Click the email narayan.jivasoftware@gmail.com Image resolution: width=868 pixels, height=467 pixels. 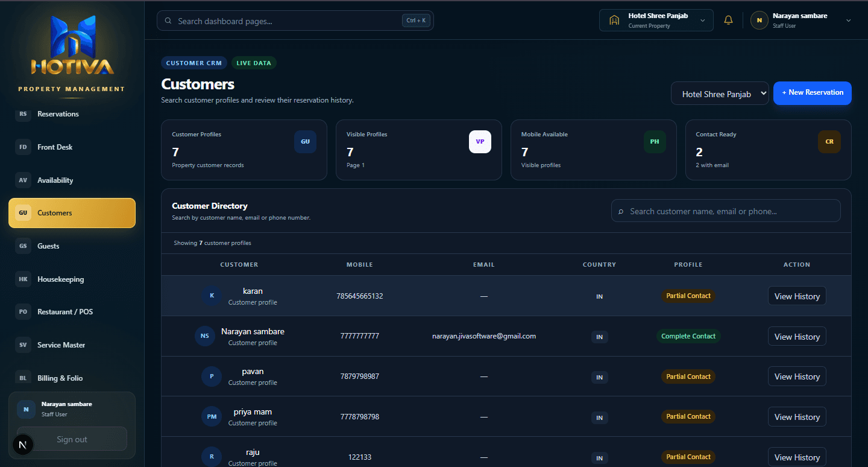tap(484, 336)
